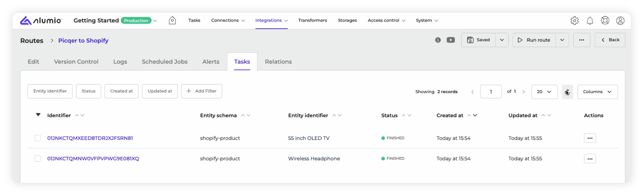Open task 01JNKCTQMNW0VFPVPWG9E081XQ
The width and height of the screenshot is (644, 196).
tap(93, 159)
